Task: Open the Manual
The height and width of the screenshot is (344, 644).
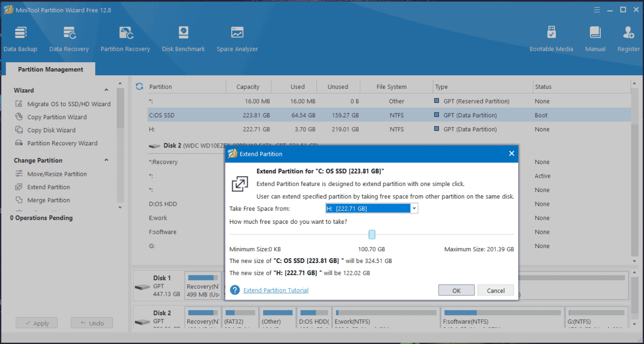Action: click(595, 39)
